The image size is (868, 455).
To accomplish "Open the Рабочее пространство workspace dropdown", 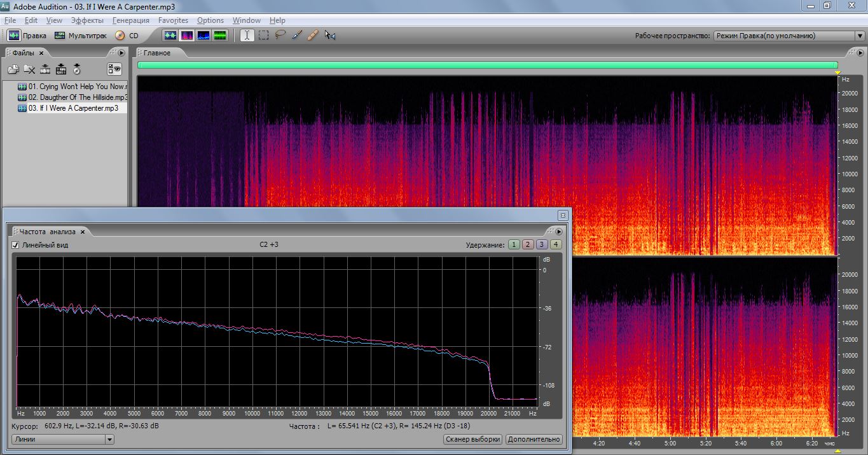I will click(x=789, y=36).
